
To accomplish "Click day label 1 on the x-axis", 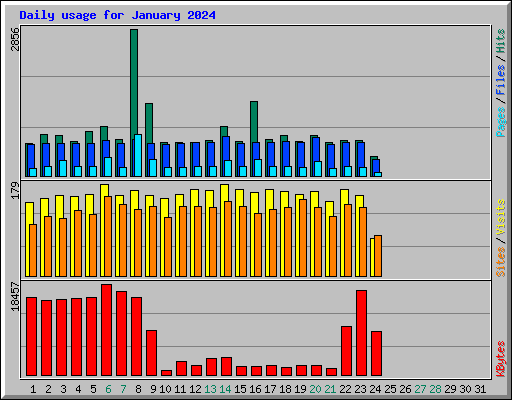I will click(x=33, y=389).
